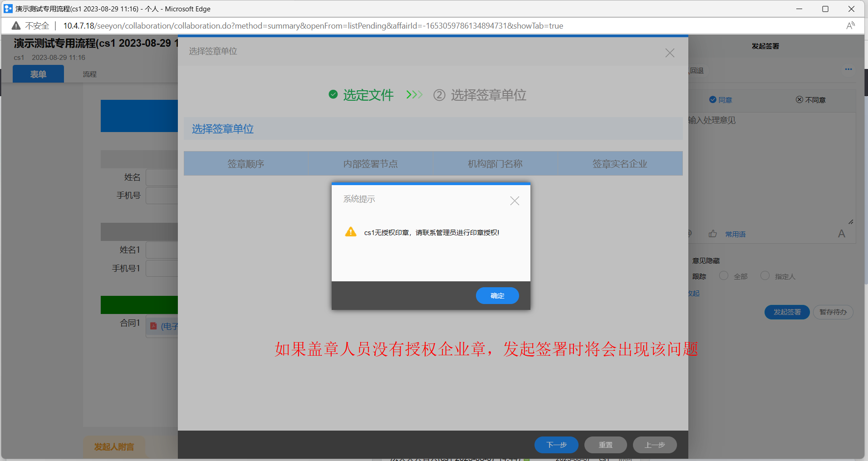This screenshot has width=868, height=461.
Task: Click the app icon in the Edge title bar
Action: [8, 9]
